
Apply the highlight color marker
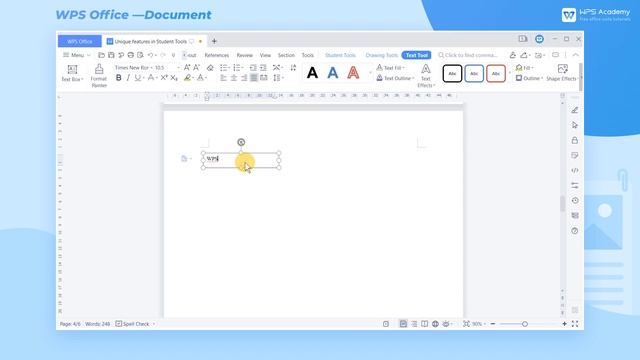187,78
